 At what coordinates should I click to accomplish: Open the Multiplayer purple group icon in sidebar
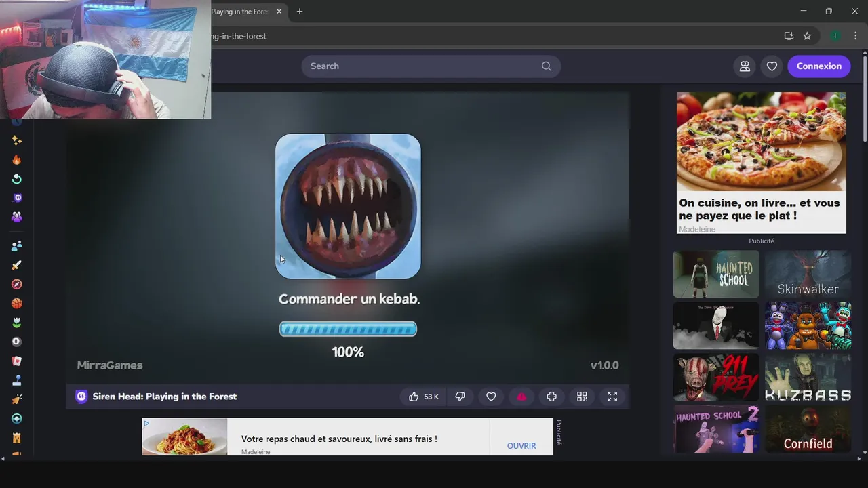pos(17,217)
